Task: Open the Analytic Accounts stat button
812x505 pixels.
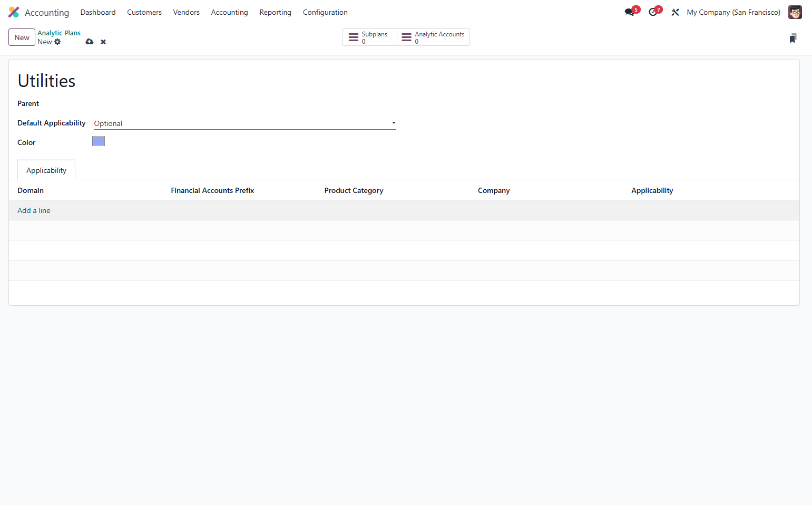Action: coord(433,37)
